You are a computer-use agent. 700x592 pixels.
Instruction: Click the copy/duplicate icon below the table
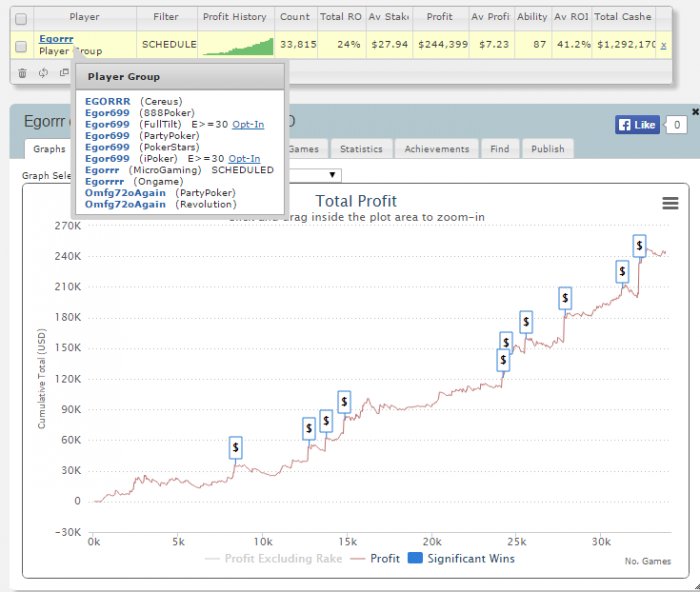[64, 72]
